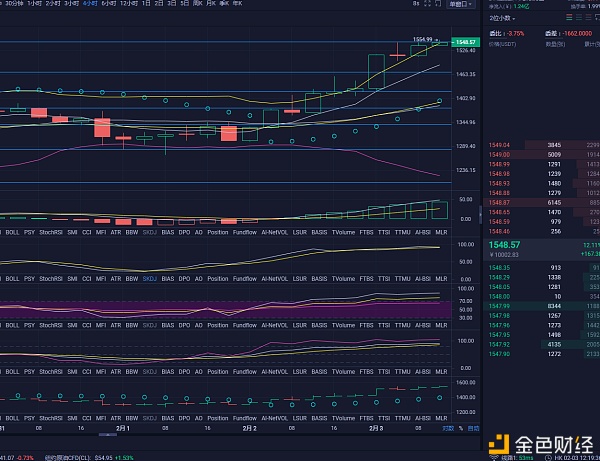Click the 线路1 connection latency indicator

[517, 458]
